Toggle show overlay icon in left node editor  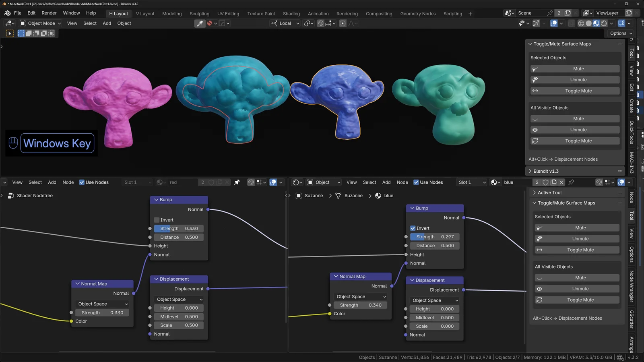(273, 182)
